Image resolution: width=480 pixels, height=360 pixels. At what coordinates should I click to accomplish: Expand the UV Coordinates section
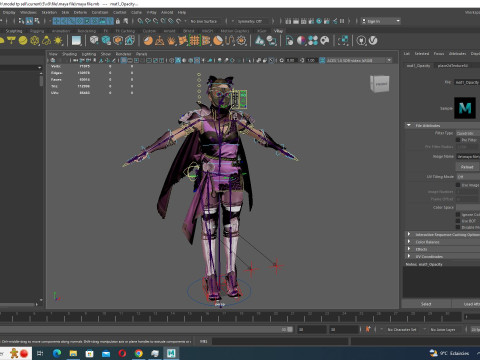pos(409,256)
